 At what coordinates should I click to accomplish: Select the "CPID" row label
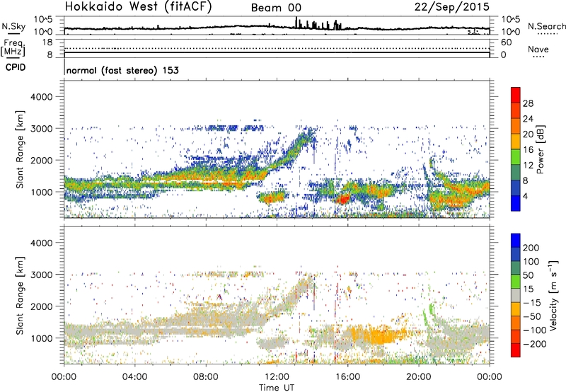click(x=16, y=67)
